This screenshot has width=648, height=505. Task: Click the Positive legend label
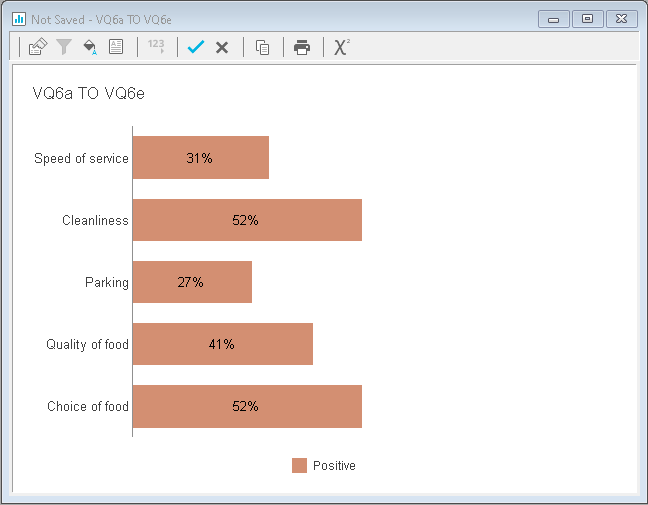tap(334, 466)
